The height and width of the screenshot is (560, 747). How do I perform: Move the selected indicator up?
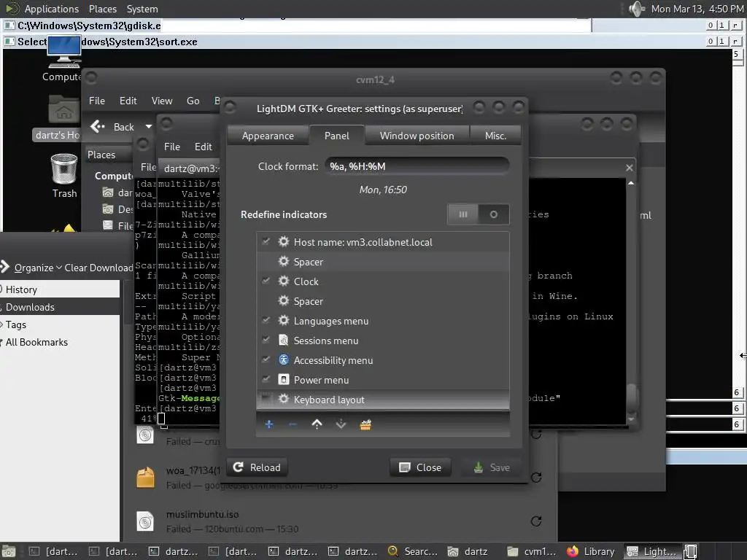317,424
